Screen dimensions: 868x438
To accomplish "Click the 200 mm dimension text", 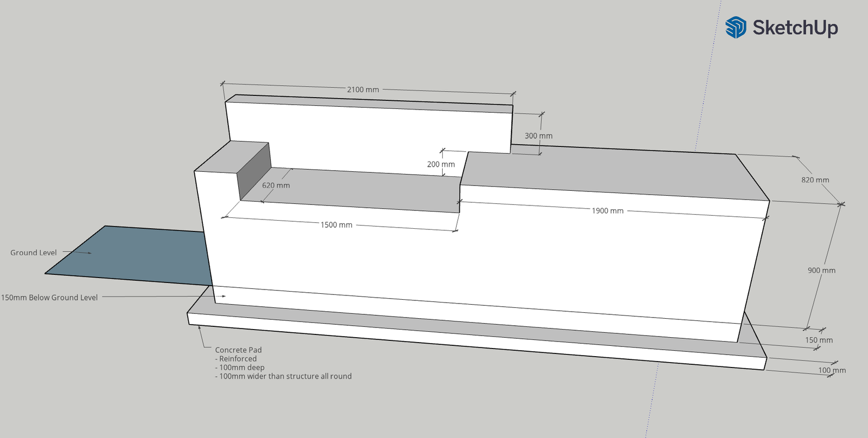I will (441, 164).
